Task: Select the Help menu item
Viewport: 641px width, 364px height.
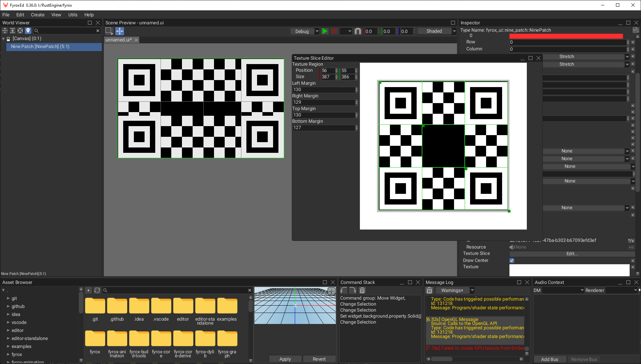Action: point(88,15)
